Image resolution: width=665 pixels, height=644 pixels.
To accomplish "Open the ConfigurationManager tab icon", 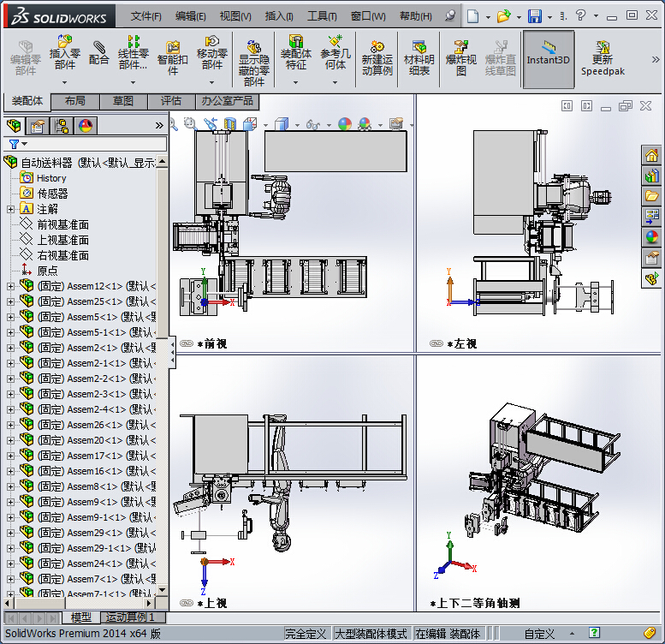I will tap(62, 126).
